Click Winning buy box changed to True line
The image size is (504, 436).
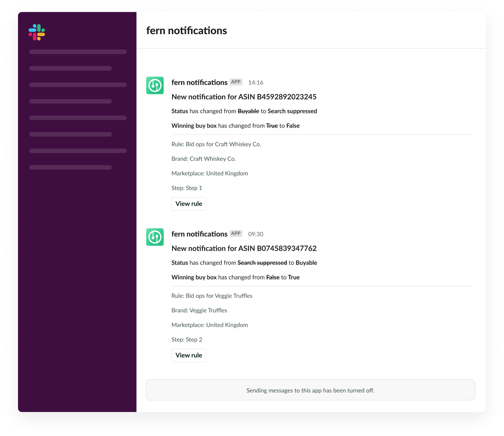pyautogui.click(x=235, y=277)
